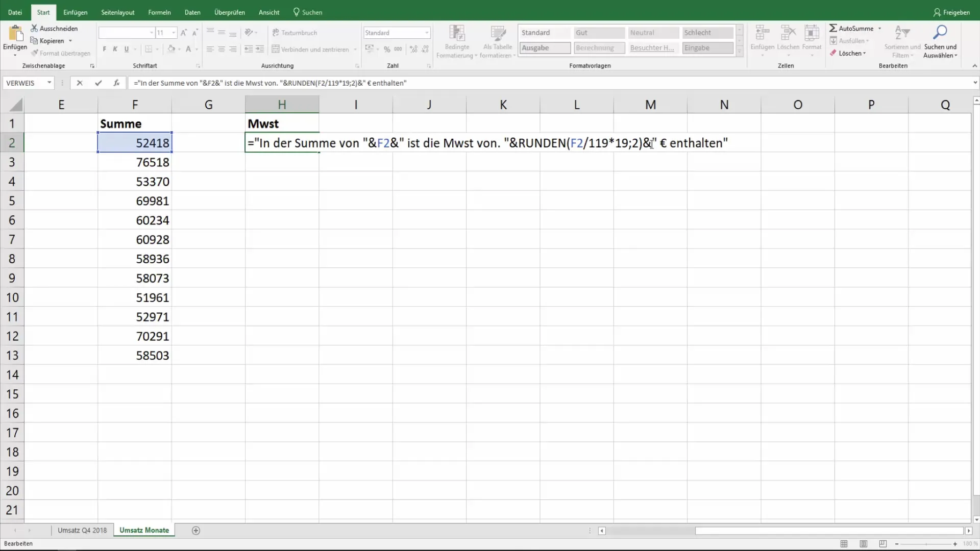Screen dimensions: 980x551
Task: Apply Schlecht cell style
Action: click(x=707, y=33)
